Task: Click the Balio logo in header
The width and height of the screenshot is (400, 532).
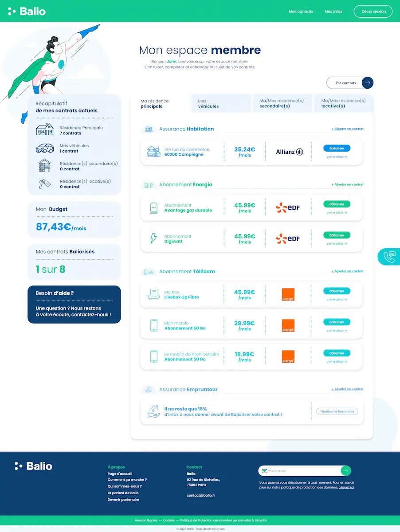Action: [27, 11]
